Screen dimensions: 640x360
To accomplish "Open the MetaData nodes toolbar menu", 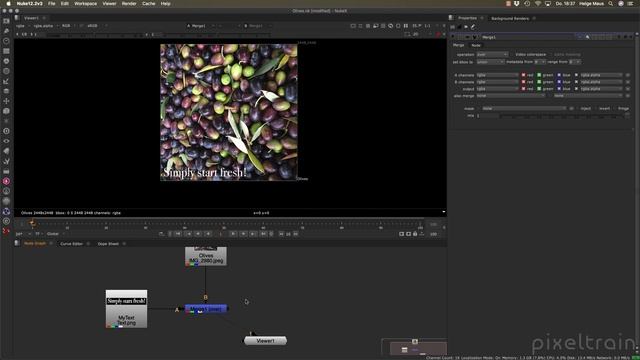I will pos(6,151).
